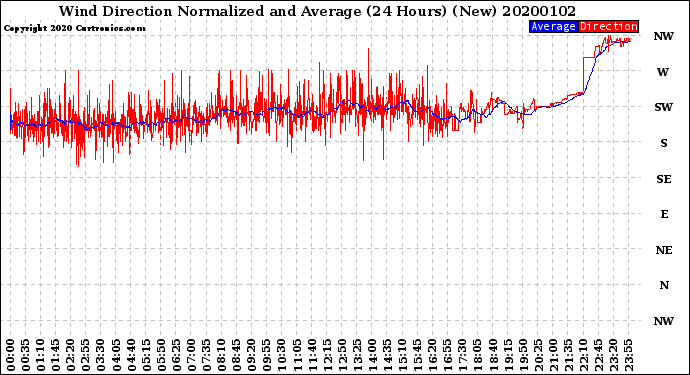
Task: Click the 02:20 time axis label
Action: pos(71,355)
